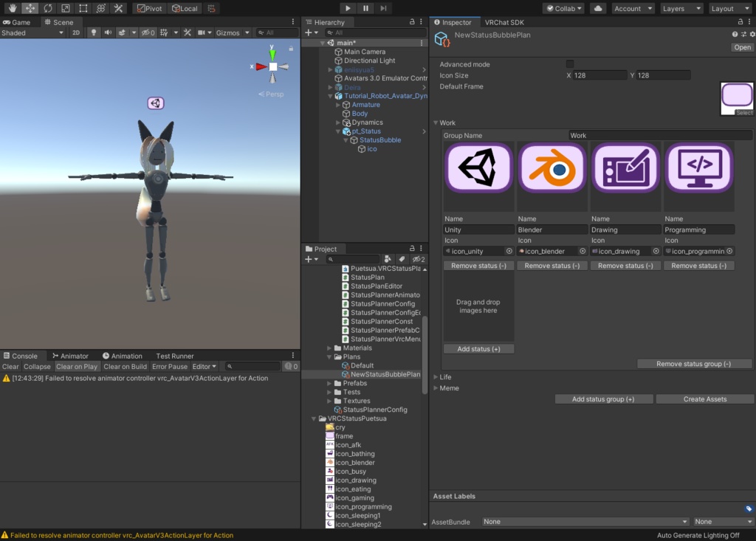Select the Rotate tool
Viewport: 756px width, 541px height.
pyautogui.click(x=48, y=8)
